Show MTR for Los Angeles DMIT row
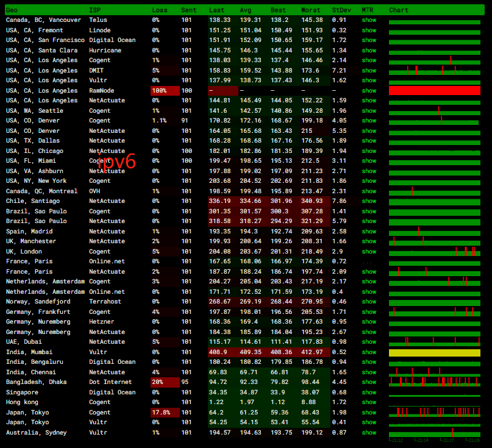 369,71
